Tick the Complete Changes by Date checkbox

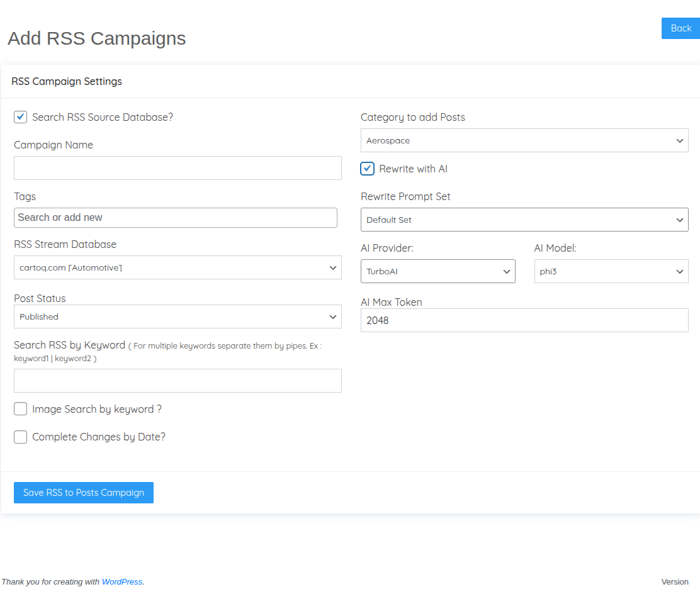(x=21, y=437)
